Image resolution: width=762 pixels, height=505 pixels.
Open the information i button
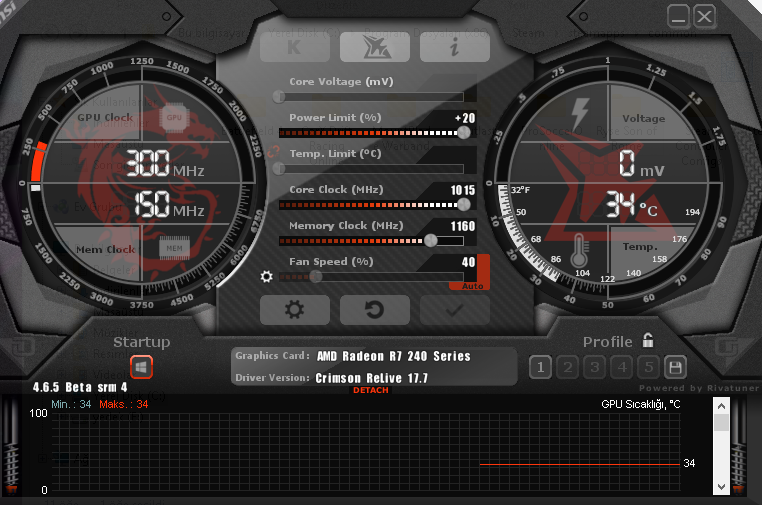pos(454,47)
